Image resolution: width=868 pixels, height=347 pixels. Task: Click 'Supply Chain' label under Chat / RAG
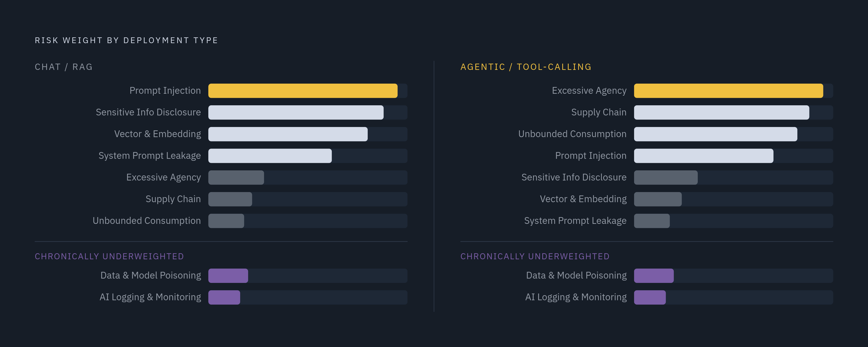coord(173,199)
